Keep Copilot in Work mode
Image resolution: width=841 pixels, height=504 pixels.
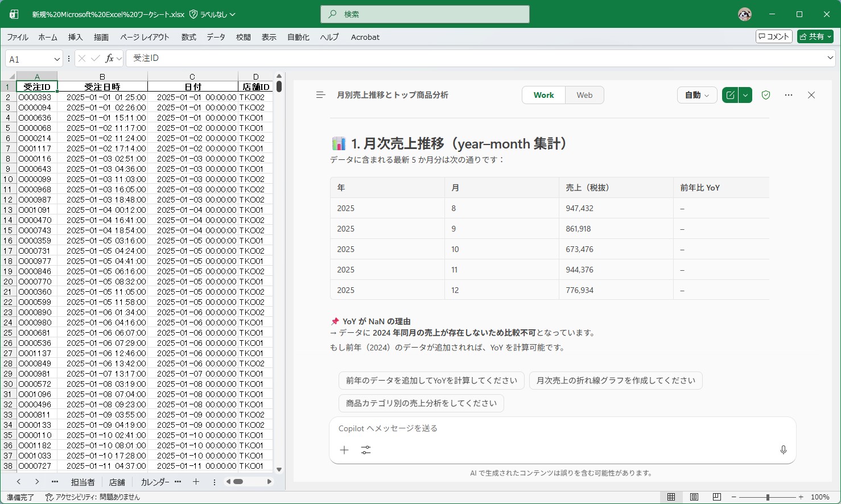point(543,94)
